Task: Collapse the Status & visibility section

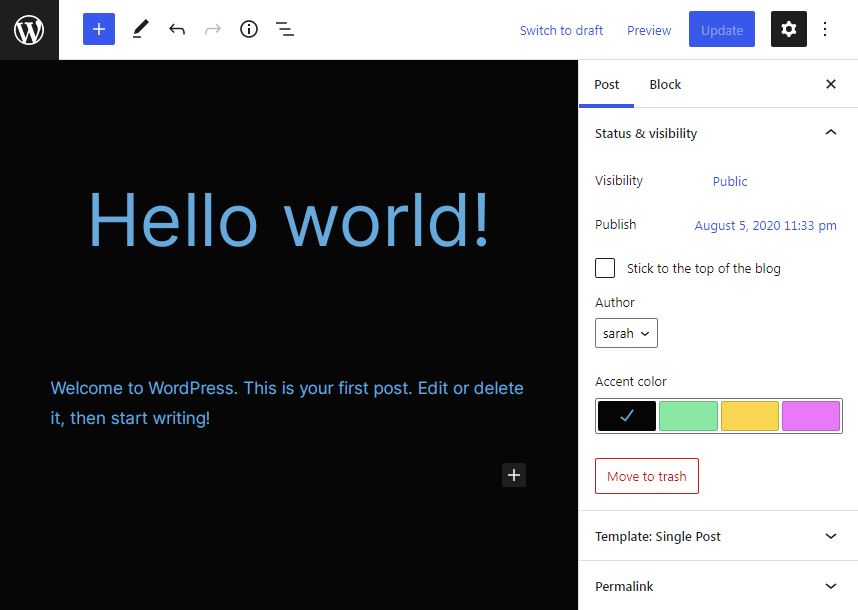Action: 830,133
